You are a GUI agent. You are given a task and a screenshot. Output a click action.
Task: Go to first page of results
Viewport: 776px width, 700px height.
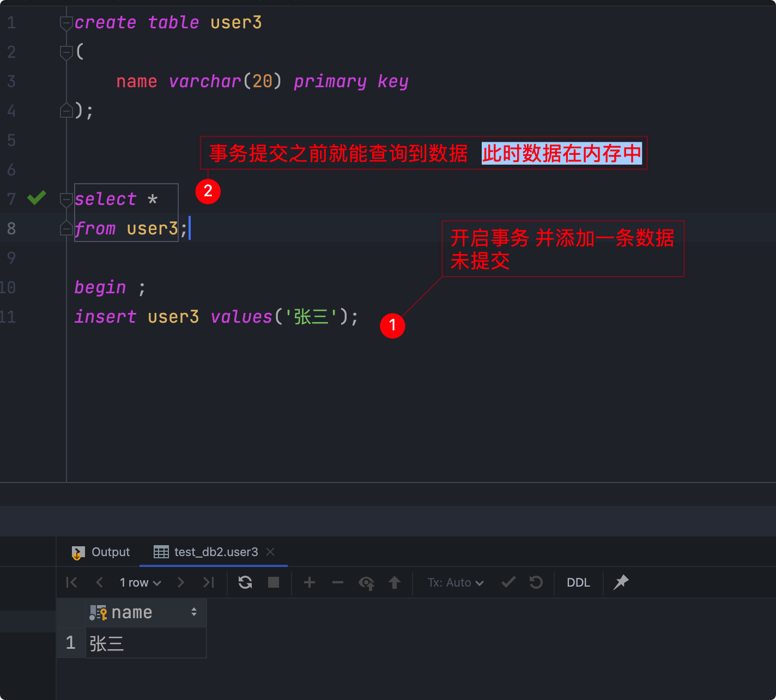point(71,582)
